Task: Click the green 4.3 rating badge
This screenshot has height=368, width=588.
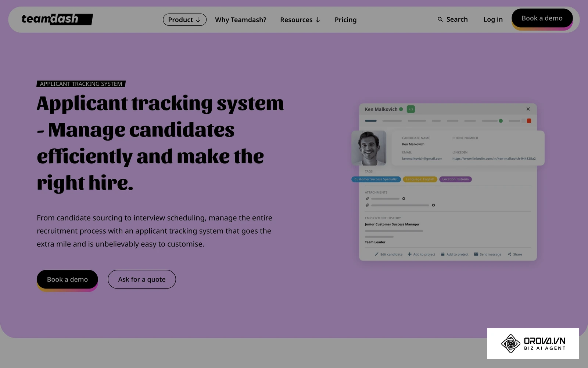Action: [x=411, y=109]
